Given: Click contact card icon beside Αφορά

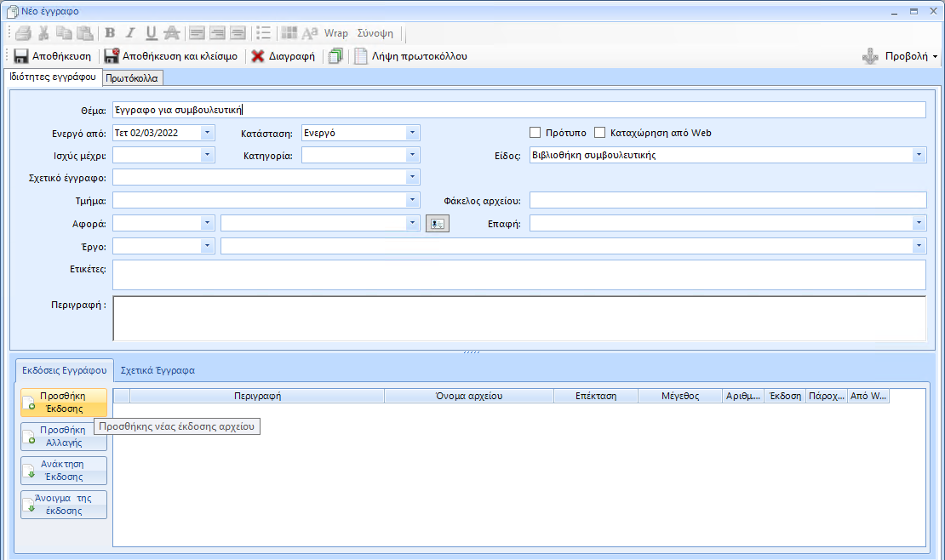Looking at the screenshot, I should (437, 223).
